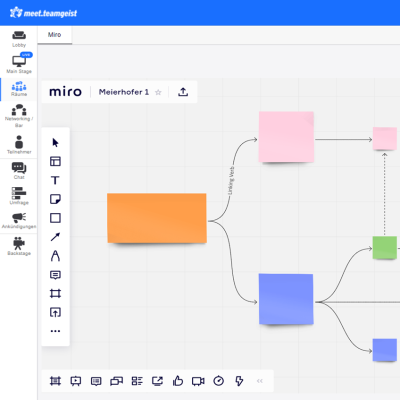Open more tools via three dots
The width and height of the screenshot is (400, 400).
pos(55,331)
